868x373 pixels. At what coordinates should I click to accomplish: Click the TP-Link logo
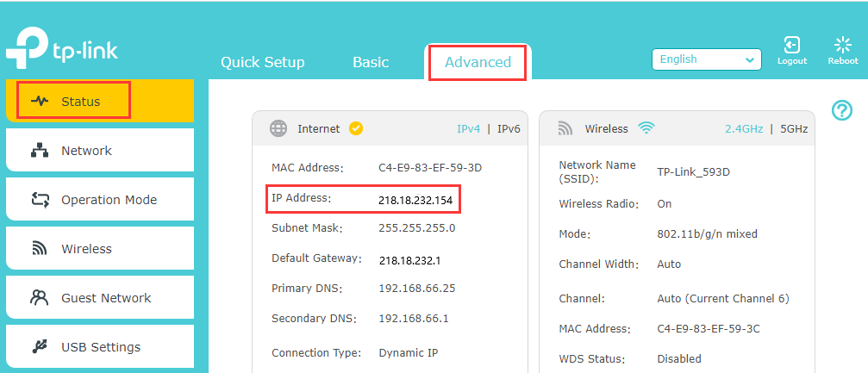click(x=61, y=50)
